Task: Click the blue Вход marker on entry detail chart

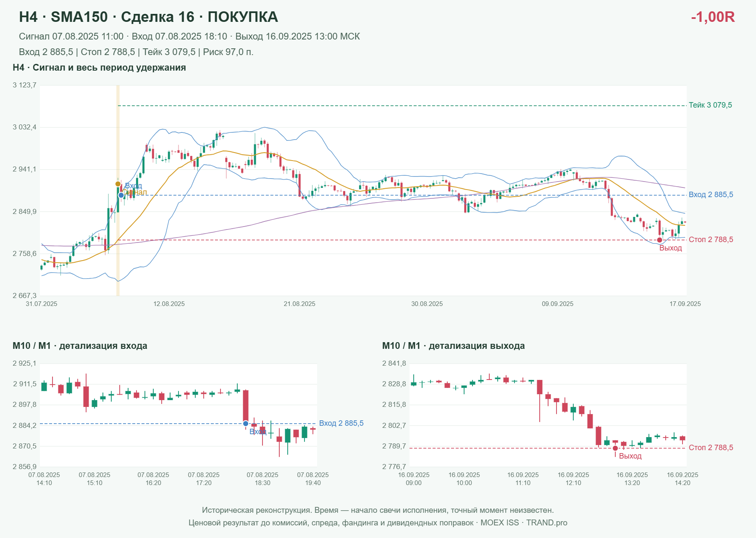Action: click(x=246, y=424)
